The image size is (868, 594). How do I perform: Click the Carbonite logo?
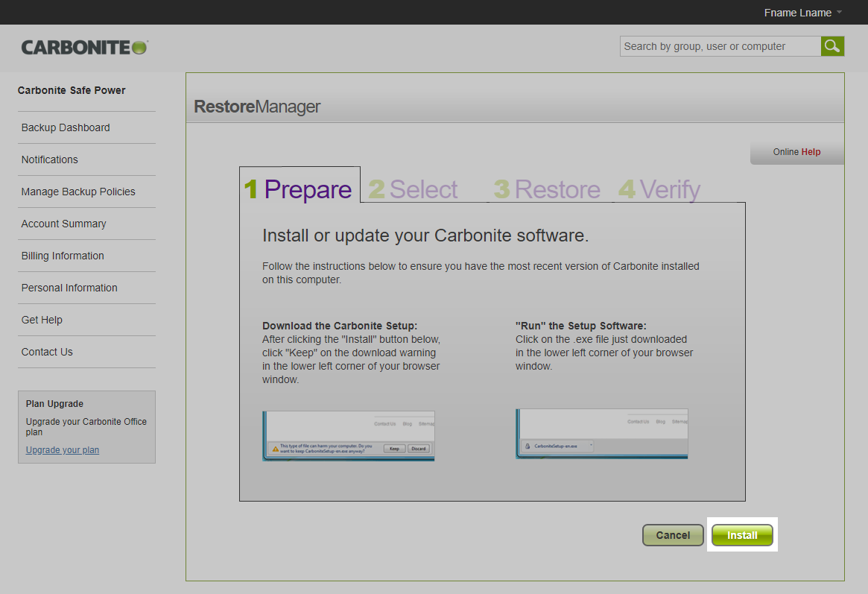tap(84, 47)
